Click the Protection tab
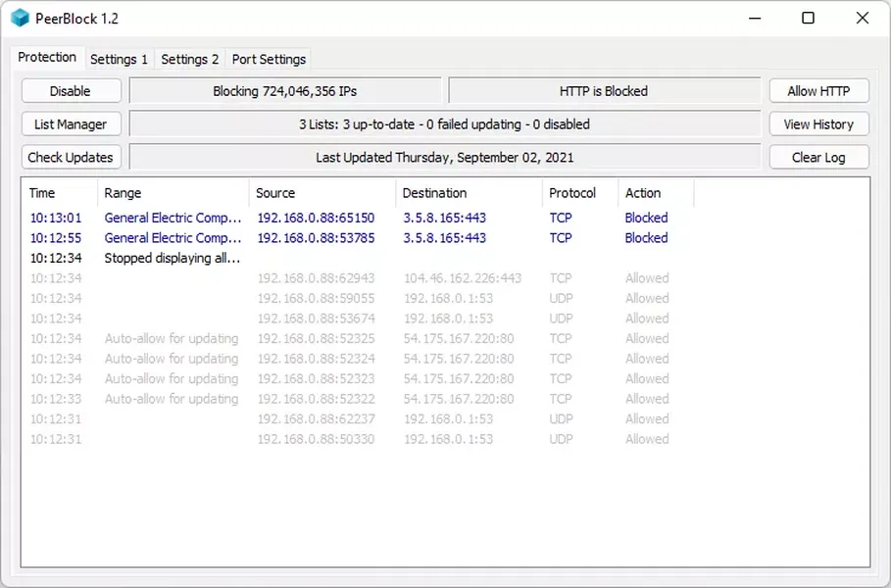Screen dimensions: 891x588 [x=47, y=58]
